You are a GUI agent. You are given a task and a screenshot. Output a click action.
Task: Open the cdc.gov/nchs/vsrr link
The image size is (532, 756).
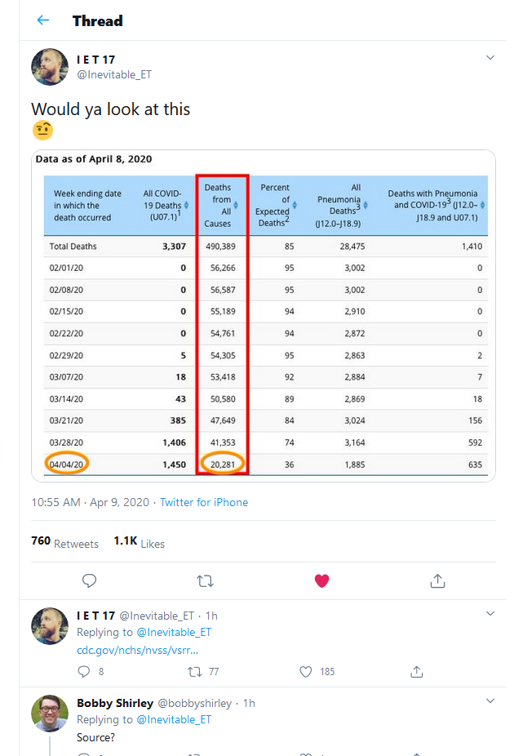tap(138, 650)
